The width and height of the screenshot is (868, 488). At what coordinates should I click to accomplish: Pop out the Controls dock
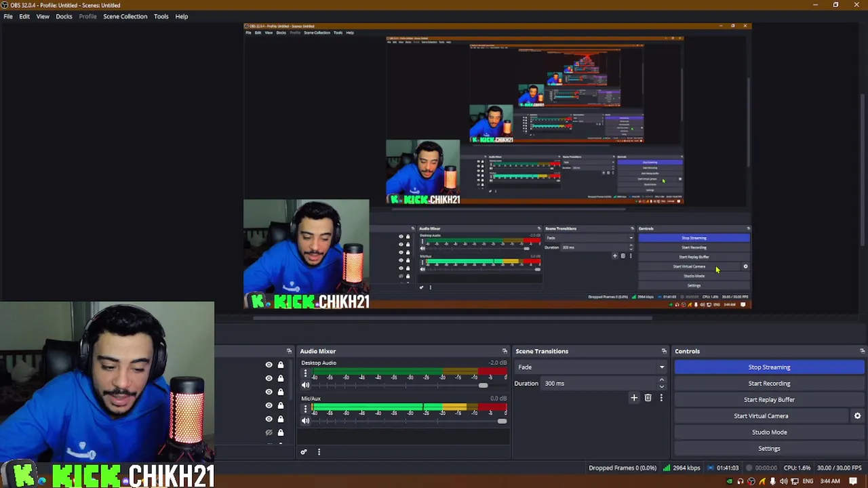coord(862,351)
